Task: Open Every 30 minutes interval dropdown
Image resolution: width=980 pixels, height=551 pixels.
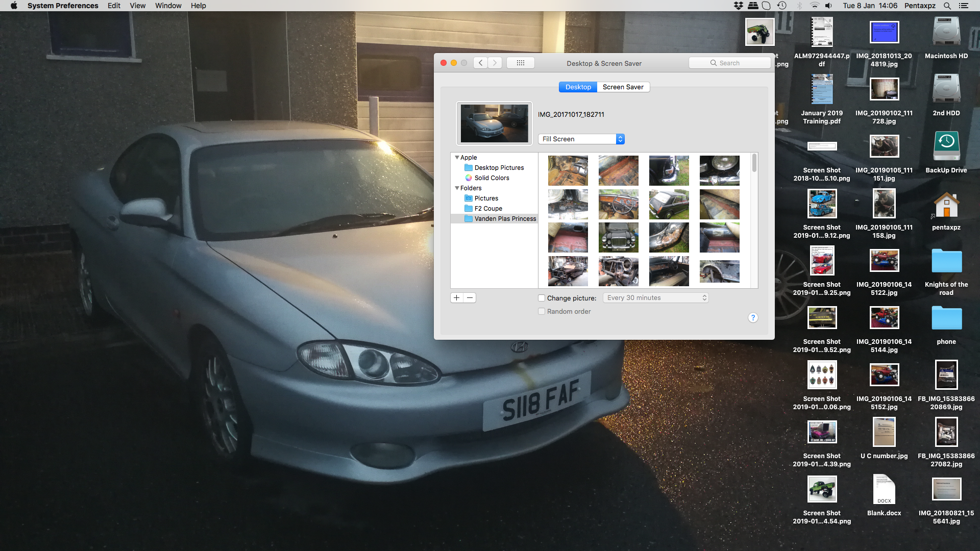Action: point(656,298)
